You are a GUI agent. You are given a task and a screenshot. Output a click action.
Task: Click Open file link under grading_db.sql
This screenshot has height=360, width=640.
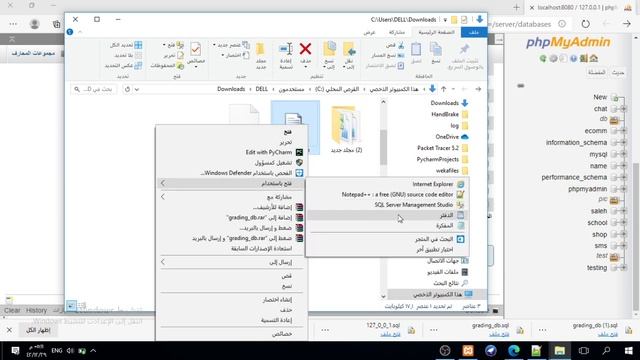[x=499, y=334]
